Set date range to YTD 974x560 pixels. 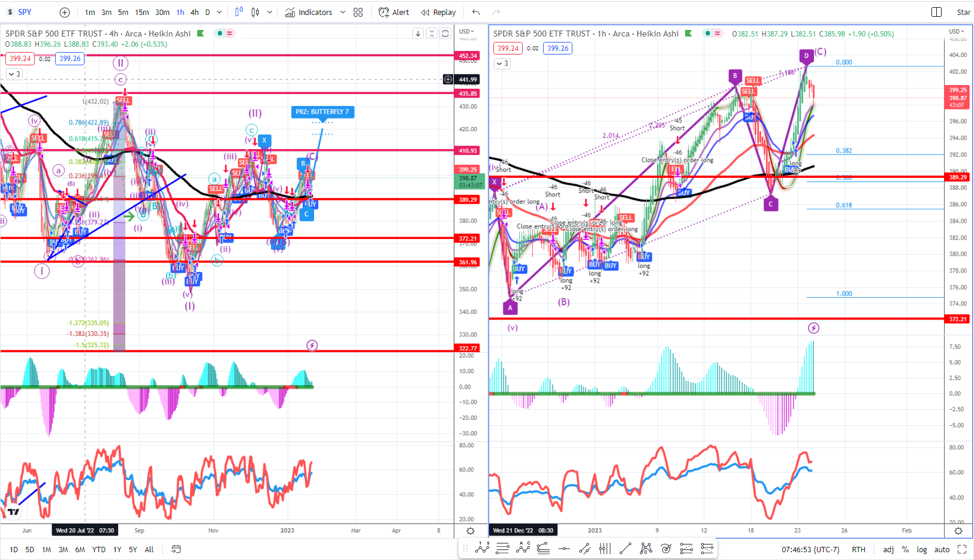click(99, 549)
